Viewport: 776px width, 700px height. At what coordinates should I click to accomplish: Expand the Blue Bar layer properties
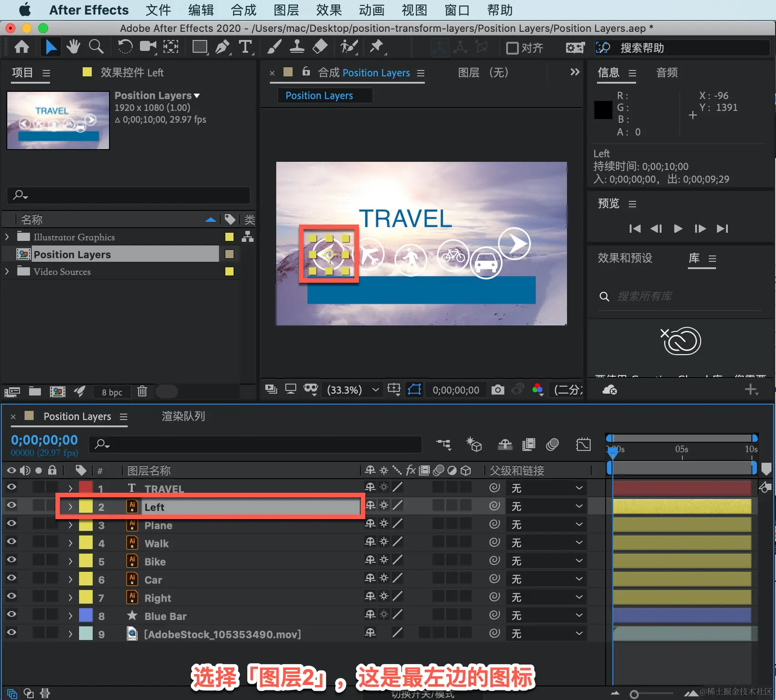click(x=70, y=615)
